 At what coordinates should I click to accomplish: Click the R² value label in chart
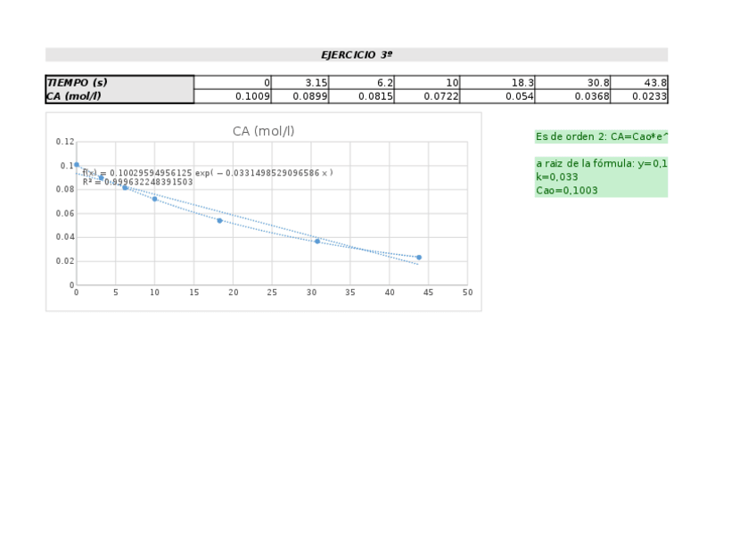click(x=137, y=182)
